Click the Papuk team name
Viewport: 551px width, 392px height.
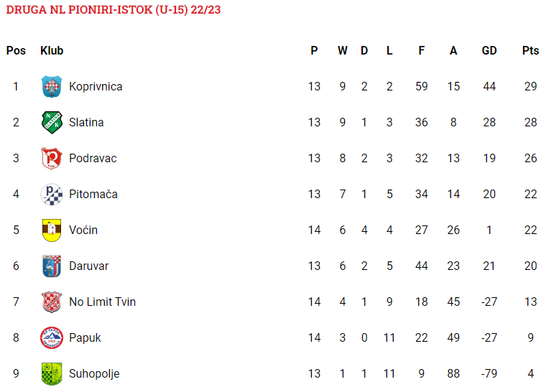point(85,337)
